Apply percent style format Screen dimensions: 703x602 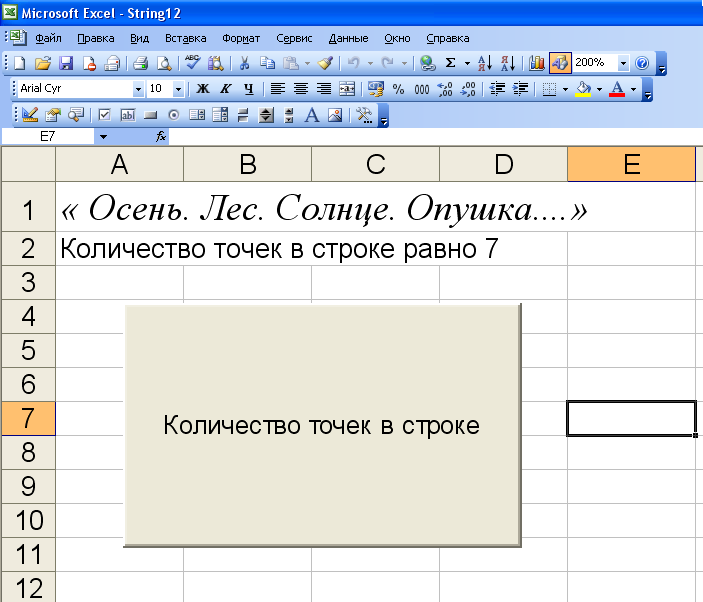point(399,89)
